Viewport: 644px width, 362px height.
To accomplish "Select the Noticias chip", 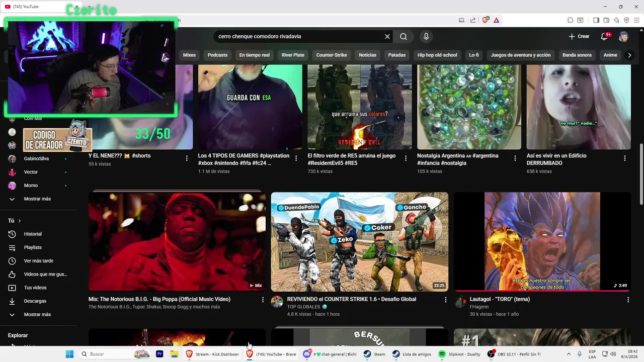I will point(367,55).
